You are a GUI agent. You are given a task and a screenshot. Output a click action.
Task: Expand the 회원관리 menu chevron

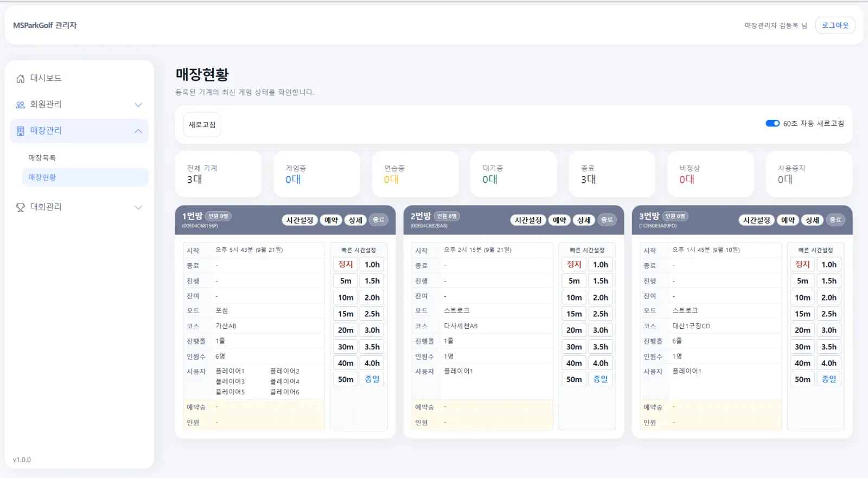(x=138, y=105)
